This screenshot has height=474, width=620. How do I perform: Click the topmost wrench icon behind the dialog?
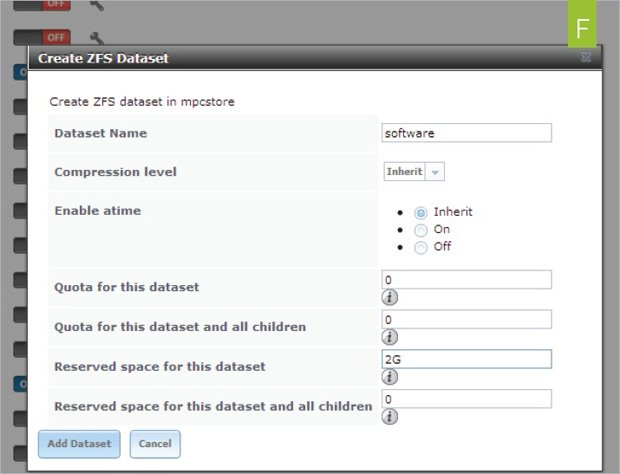(96, 5)
